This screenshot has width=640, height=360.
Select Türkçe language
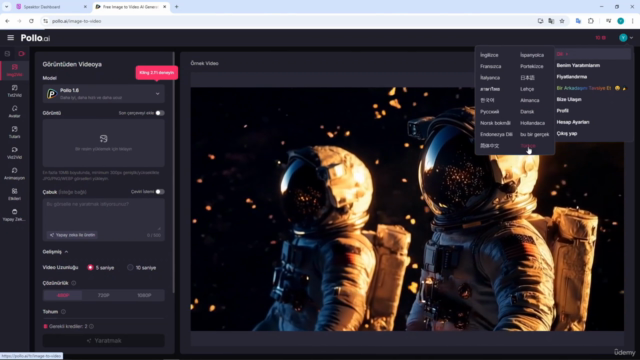(528, 146)
